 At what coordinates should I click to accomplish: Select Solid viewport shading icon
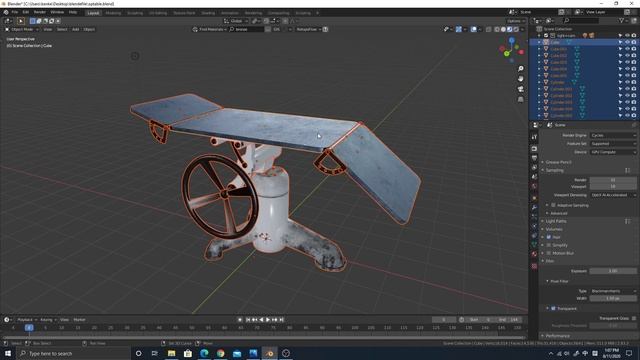pos(503,29)
